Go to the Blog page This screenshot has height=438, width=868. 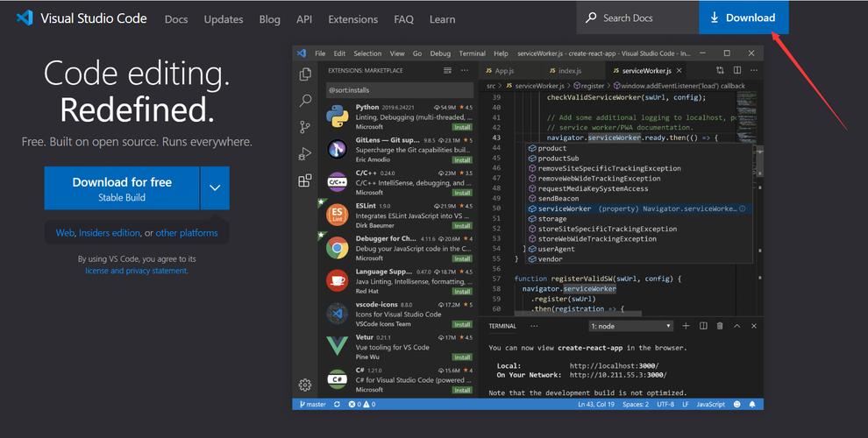269,19
